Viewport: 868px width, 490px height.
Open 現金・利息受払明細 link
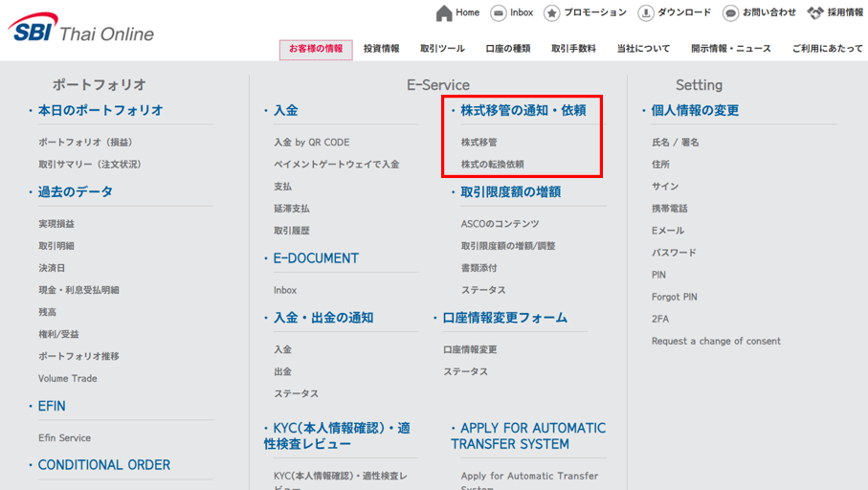(x=78, y=290)
